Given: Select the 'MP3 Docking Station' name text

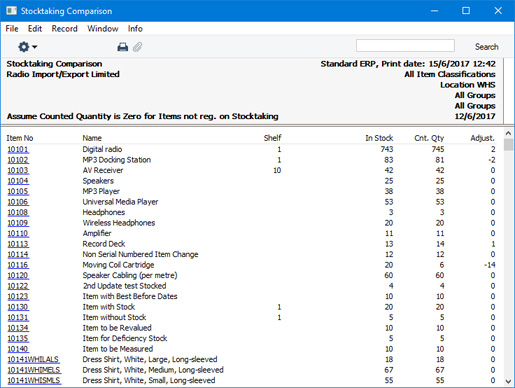Looking at the screenshot, I should click(x=117, y=160).
